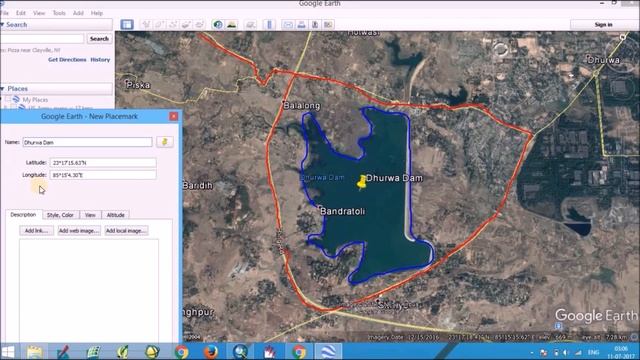Click the Search button
The height and width of the screenshot is (360, 640).
(x=99, y=39)
